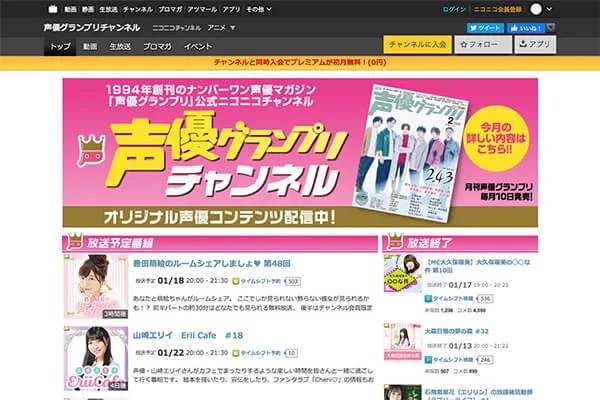Open 大森日雅の夢の森 #32 title link
Viewport: 600px width, 400px height.
coord(457,331)
